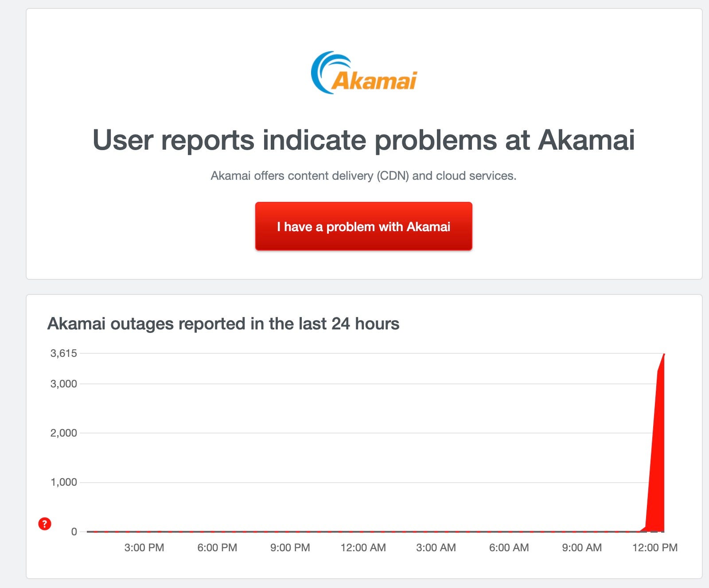This screenshot has height=588, width=709.
Task: Click the "Akamai outages reported in the last 24 hours" title
Action: point(223,324)
